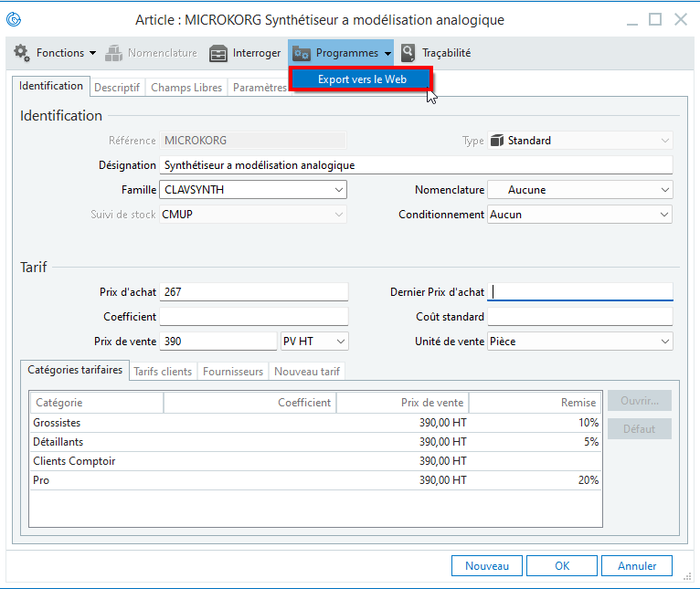The width and height of the screenshot is (700, 589).
Task: Expand the Nomenclature Aucune dropdown
Action: [664, 190]
